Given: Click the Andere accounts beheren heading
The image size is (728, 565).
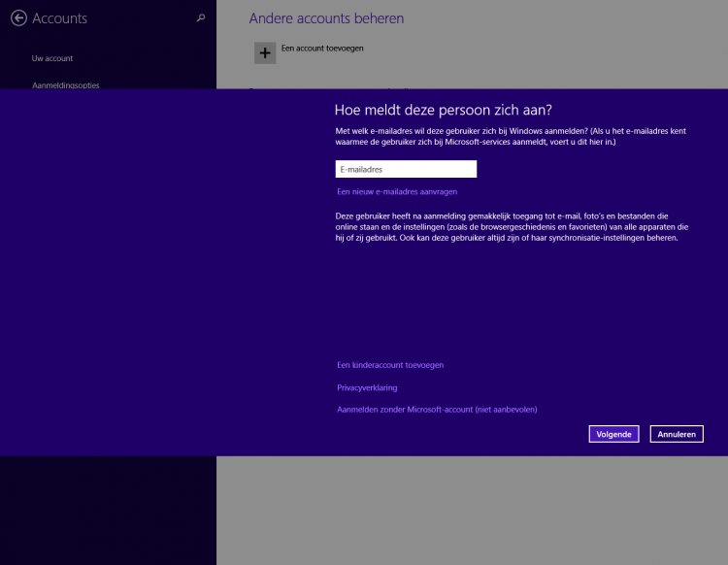Looking at the screenshot, I should [326, 18].
